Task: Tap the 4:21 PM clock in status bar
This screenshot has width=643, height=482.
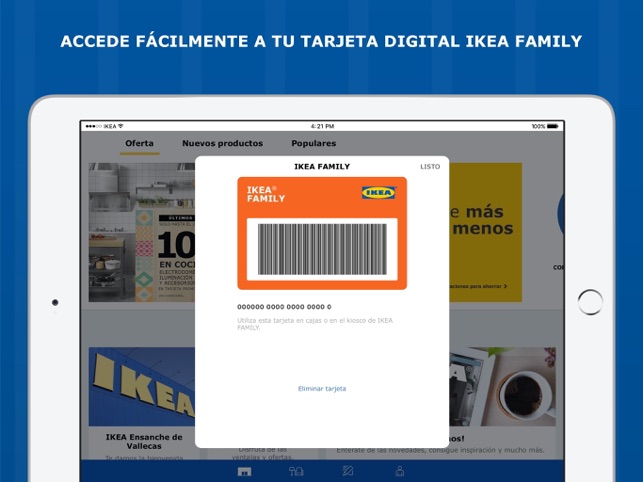Action: [x=322, y=126]
